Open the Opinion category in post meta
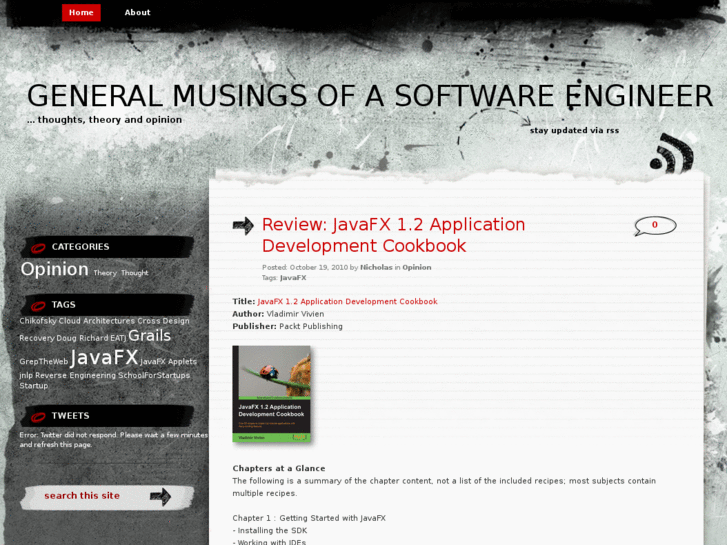The image size is (727, 545). point(416,267)
